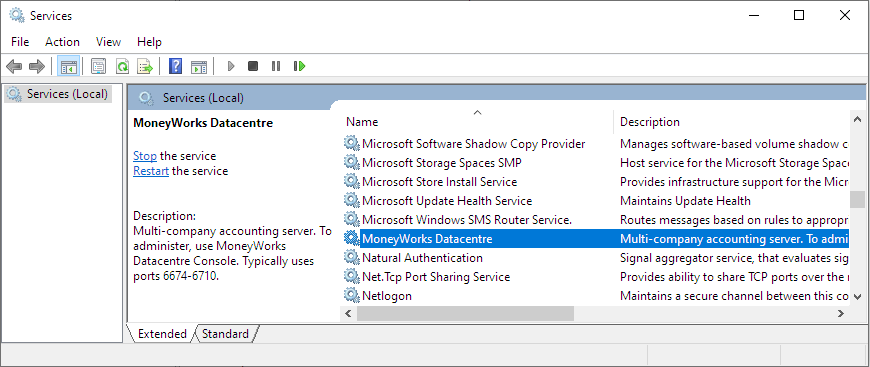Screen dimensions: 870x367
Task: Click the Forward arrow toolbar icon
Action: pyautogui.click(x=37, y=67)
